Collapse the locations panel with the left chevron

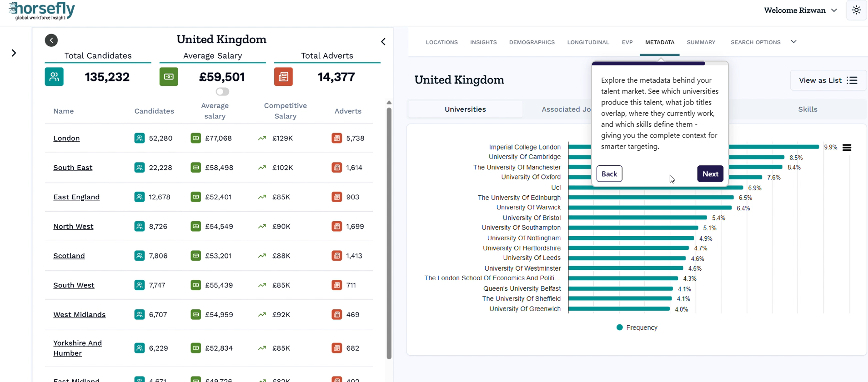click(x=383, y=42)
